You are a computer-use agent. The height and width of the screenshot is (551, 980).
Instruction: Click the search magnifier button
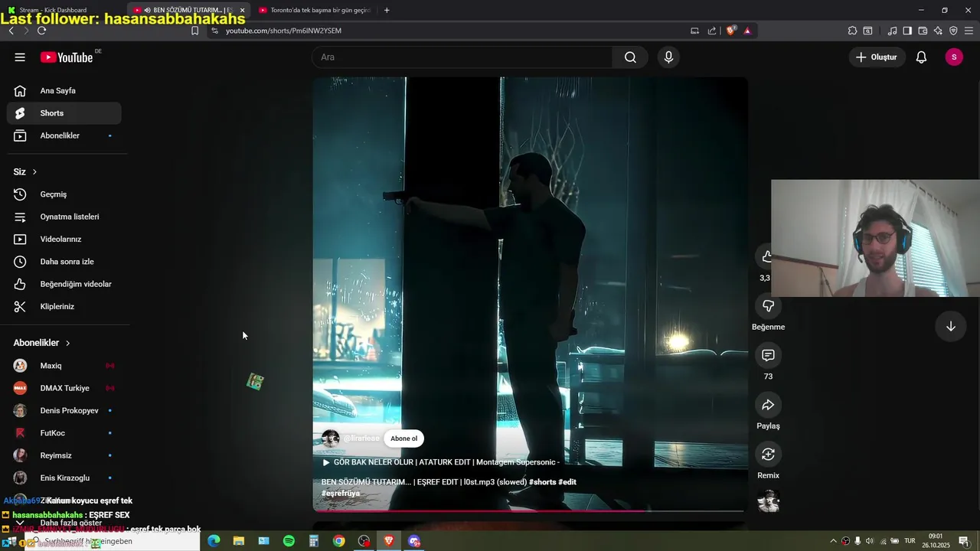point(630,57)
